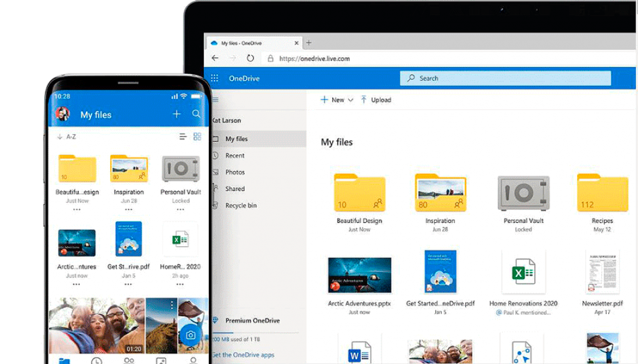Click the Premium OneDrive link

click(x=252, y=320)
